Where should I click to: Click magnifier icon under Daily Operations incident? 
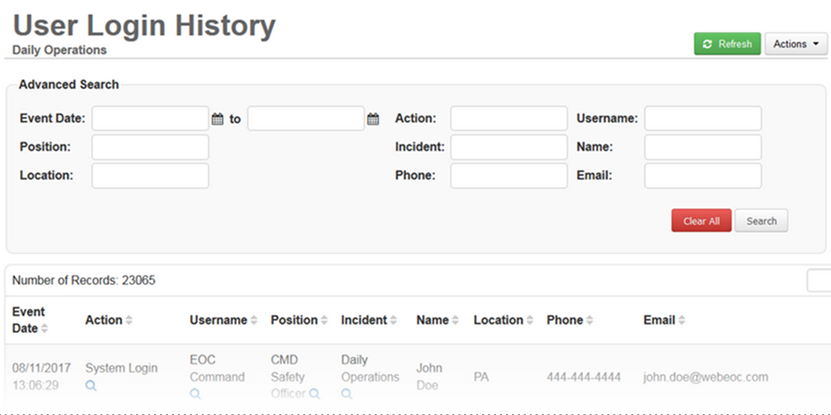[347, 394]
